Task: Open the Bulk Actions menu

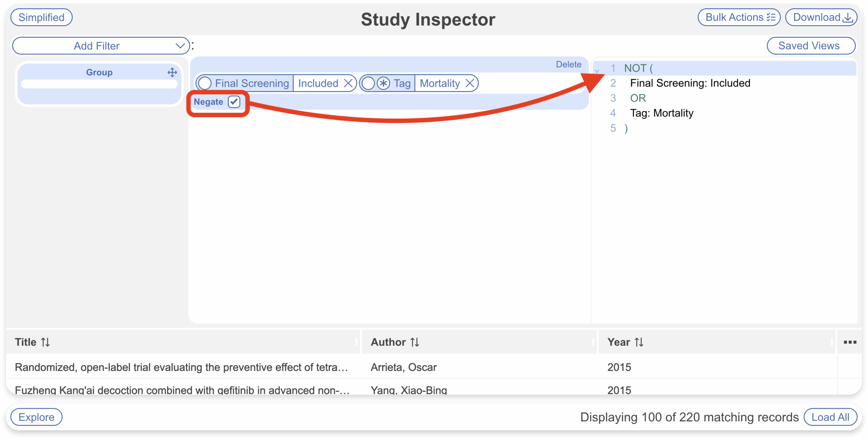Action: coord(739,17)
